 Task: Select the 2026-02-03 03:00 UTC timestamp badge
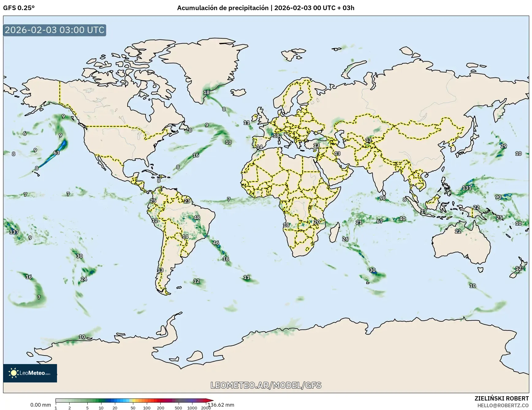[x=55, y=30]
